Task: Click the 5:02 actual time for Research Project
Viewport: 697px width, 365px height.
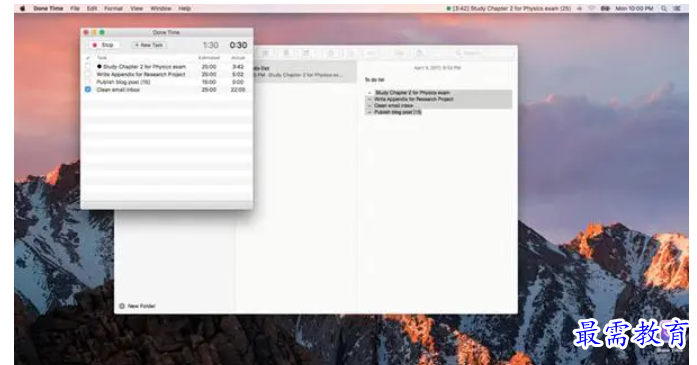Action: [x=238, y=74]
